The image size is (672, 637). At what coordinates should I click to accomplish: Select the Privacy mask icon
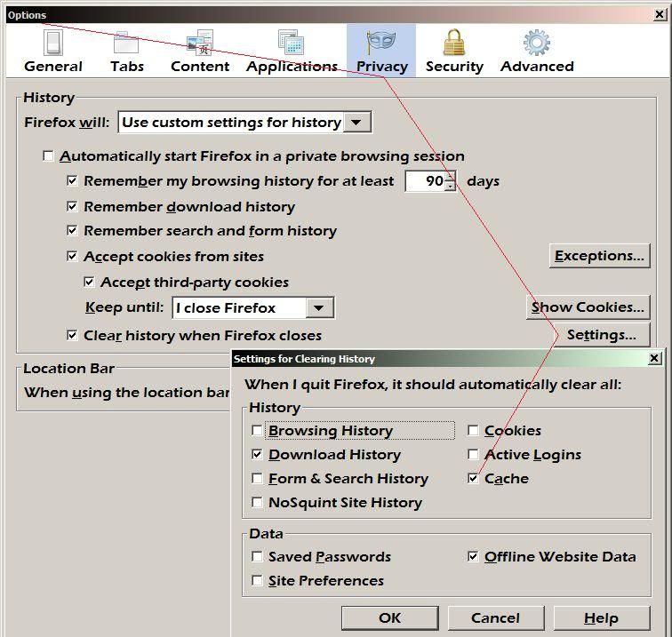click(x=381, y=43)
